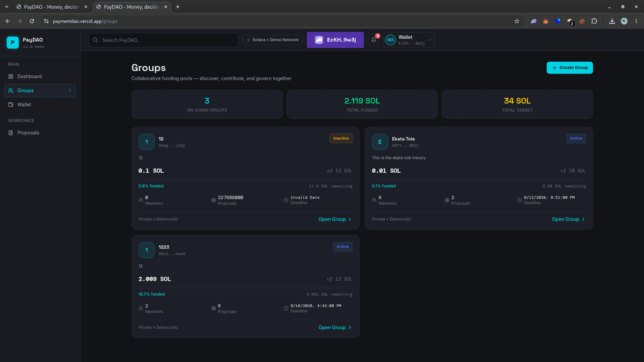The height and width of the screenshot is (362, 644).
Task: Click Proposals icon on the 1223 card
Action: [x=214, y=308]
